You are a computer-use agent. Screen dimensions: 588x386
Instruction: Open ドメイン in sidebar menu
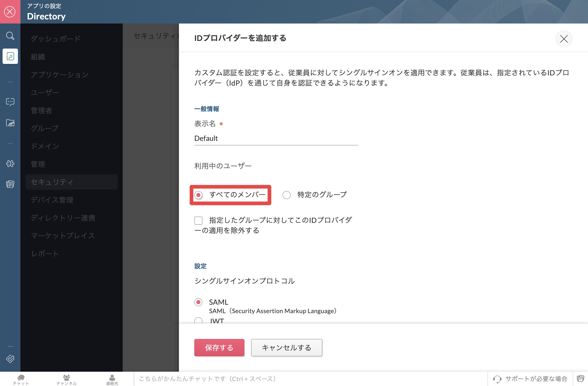click(x=72, y=146)
